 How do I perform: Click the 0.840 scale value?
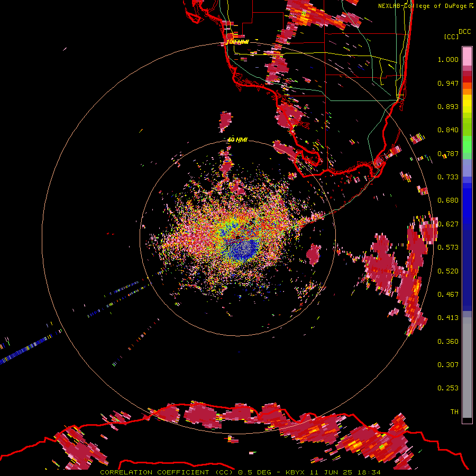click(x=448, y=130)
